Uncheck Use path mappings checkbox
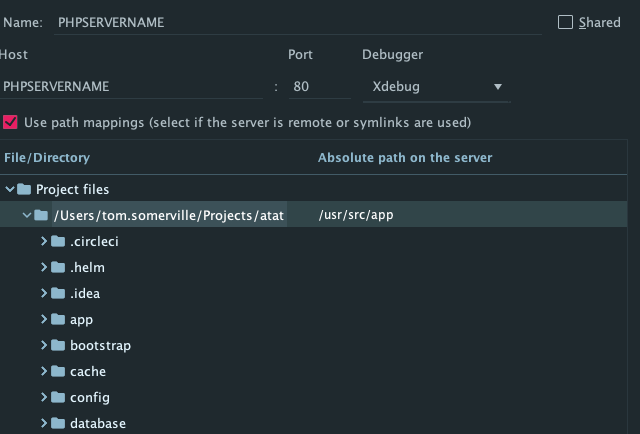The image size is (640, 434). [10, 122]
